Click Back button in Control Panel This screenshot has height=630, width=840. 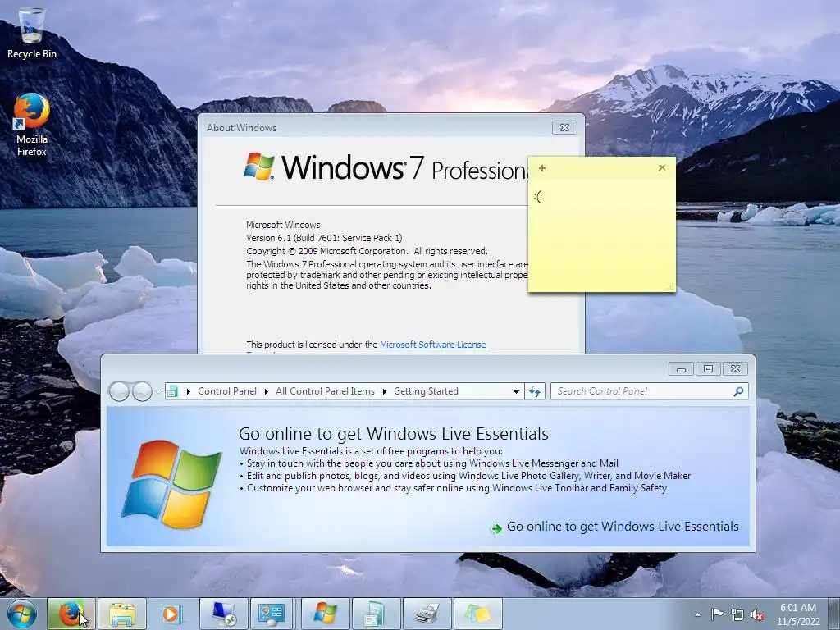(x=119, y=391)
